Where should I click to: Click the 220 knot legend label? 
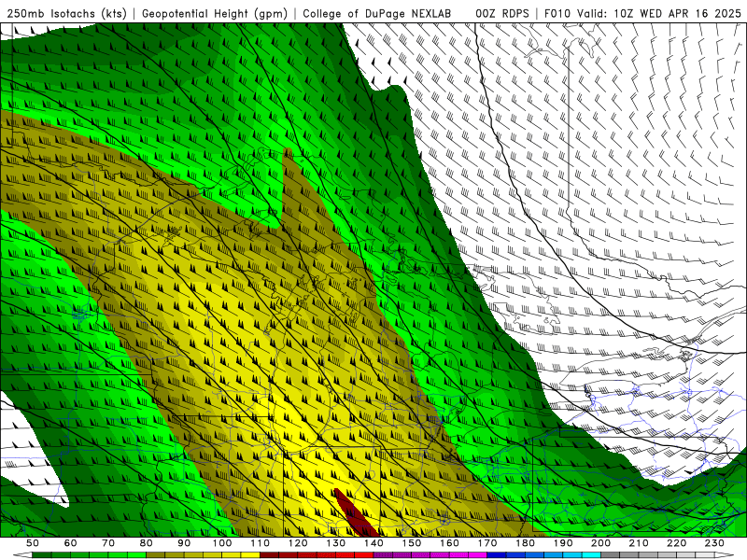677,543
